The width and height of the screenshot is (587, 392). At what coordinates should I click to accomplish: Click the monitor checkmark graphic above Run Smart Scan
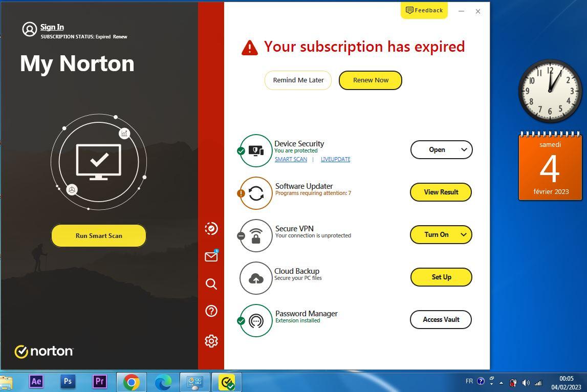coord(99,162)
